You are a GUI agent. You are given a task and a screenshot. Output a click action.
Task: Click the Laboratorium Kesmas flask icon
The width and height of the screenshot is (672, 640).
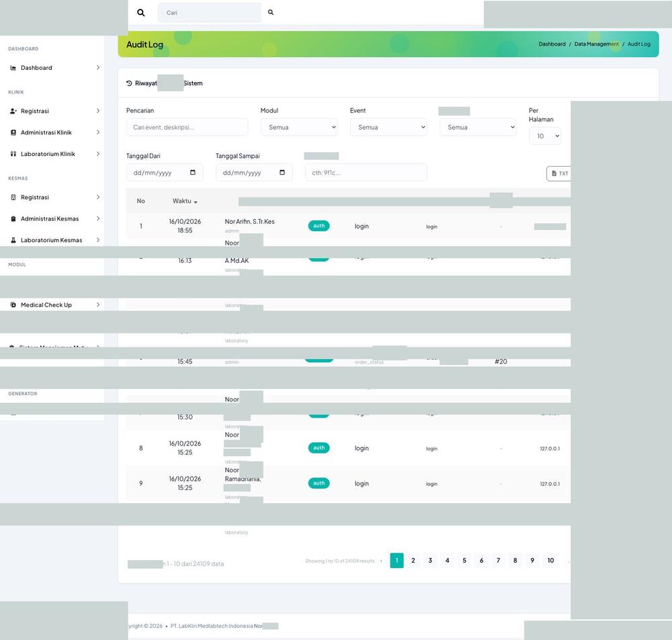(13, 240)
